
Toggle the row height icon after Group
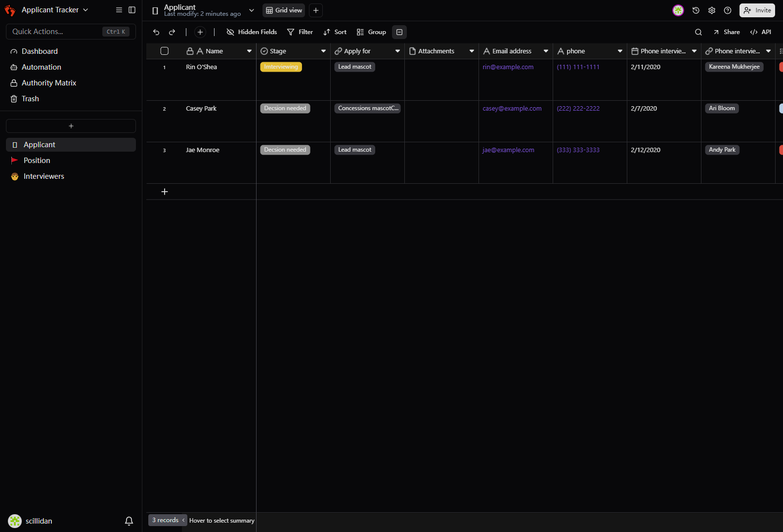point(399,32)
